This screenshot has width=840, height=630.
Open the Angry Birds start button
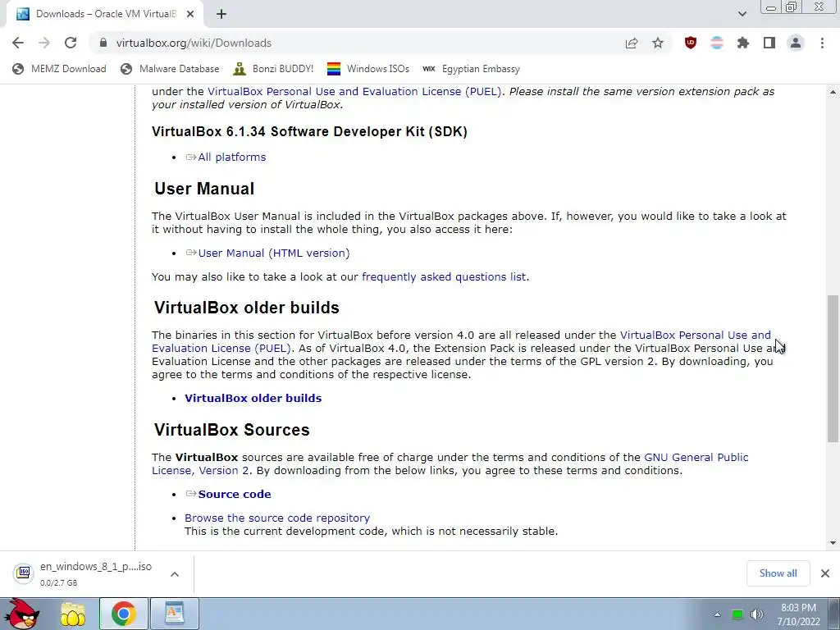tap(21, 614)
